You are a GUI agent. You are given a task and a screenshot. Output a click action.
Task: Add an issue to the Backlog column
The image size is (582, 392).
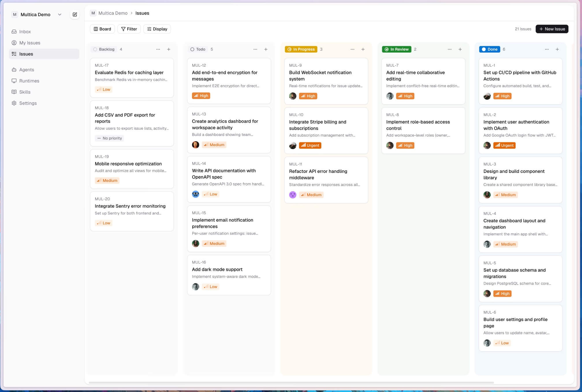[169, 49]
